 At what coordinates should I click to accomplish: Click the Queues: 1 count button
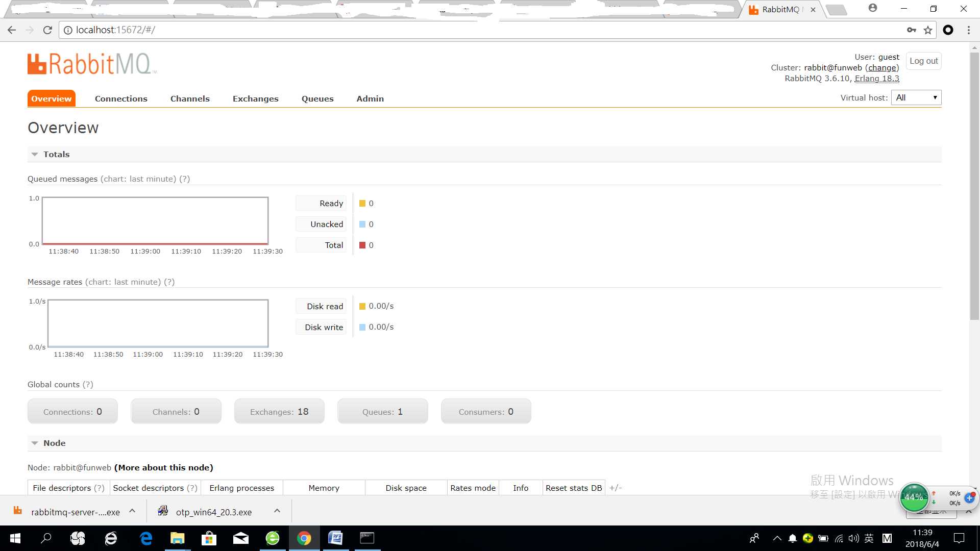383,411
